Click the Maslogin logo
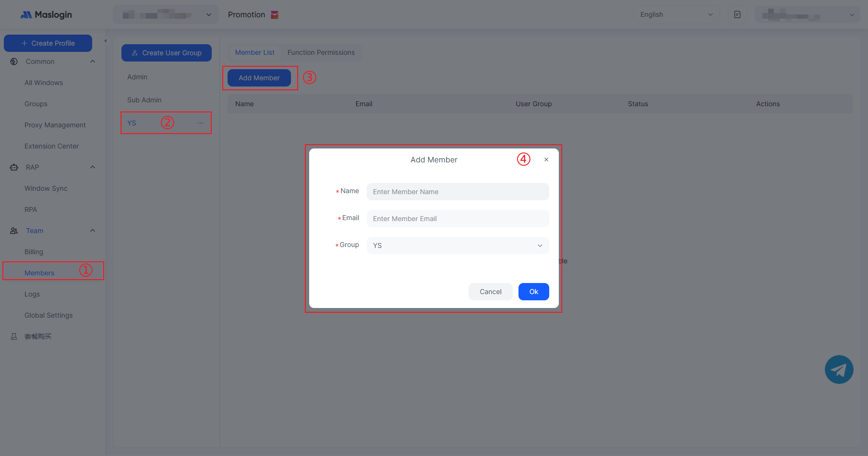The height and width of the screenshot is (456, 868). point(46,15)
